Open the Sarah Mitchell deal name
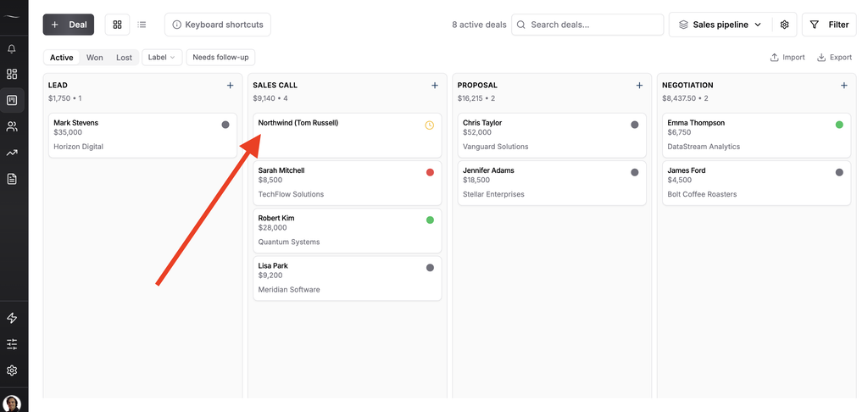This screenshot has height=412, width=868. click(281, 170)
